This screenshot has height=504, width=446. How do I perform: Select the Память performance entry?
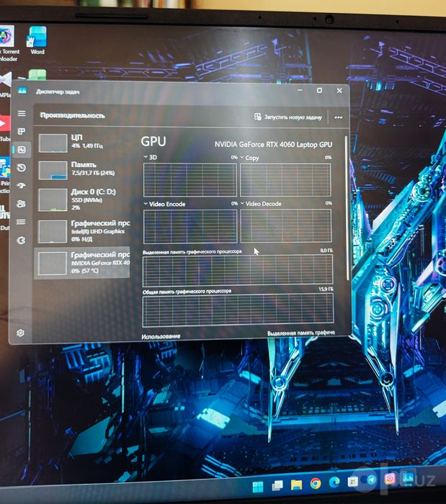pyautogui.click(x=82, y=170)
